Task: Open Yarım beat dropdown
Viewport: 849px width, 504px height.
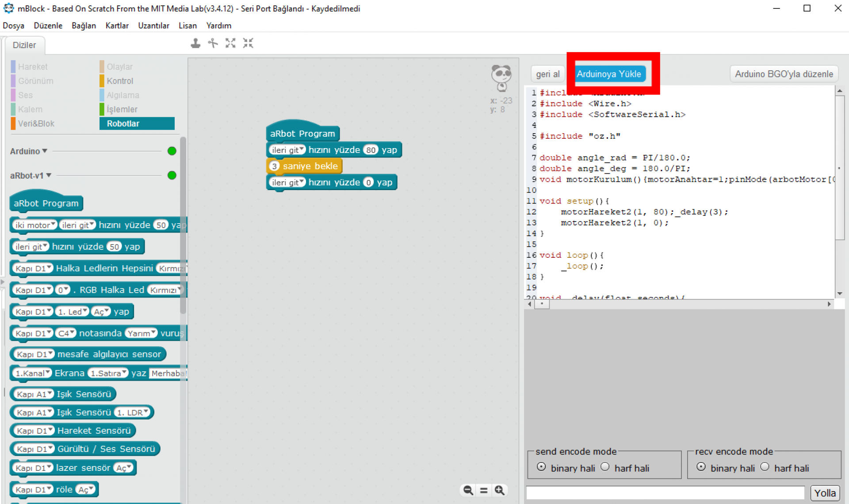Action: pyautogui.click(x=141, y=333)
